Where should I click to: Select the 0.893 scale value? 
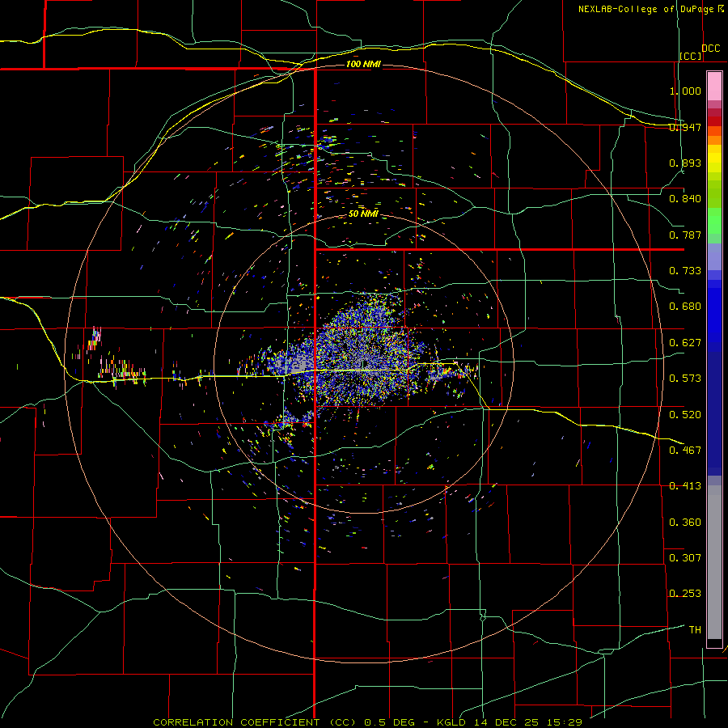[685, 163]
